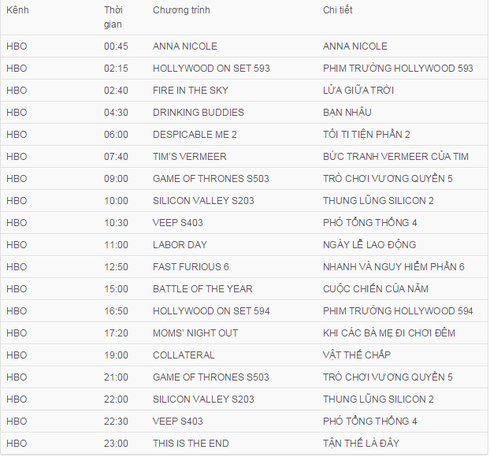Click FAST FURIOUS 6 program title
The image size is (490, 457).
coord(191,267)
